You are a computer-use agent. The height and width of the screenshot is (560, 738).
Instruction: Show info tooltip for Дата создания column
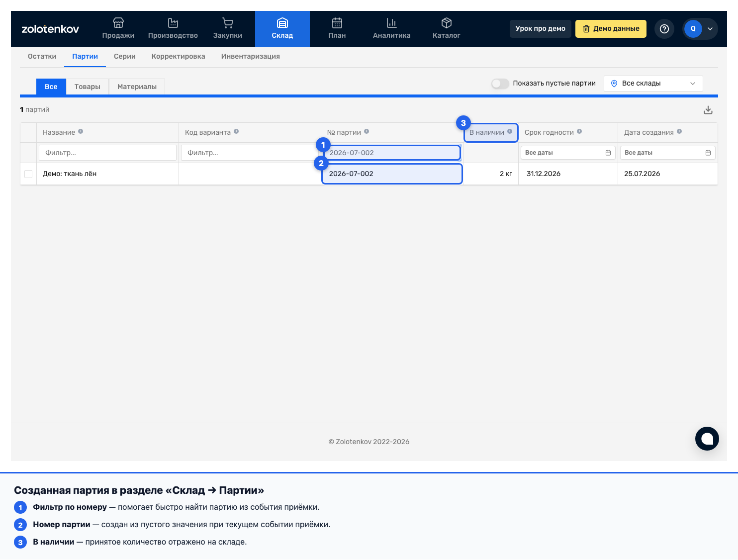point(679,132)
